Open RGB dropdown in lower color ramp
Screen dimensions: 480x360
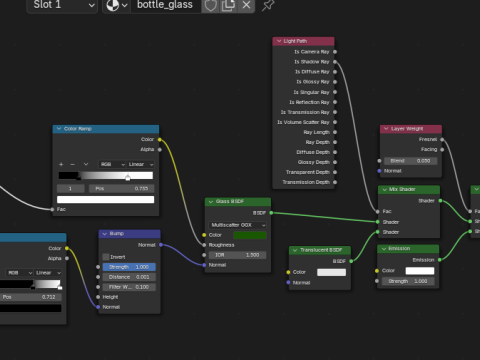[x=19, y=273]
